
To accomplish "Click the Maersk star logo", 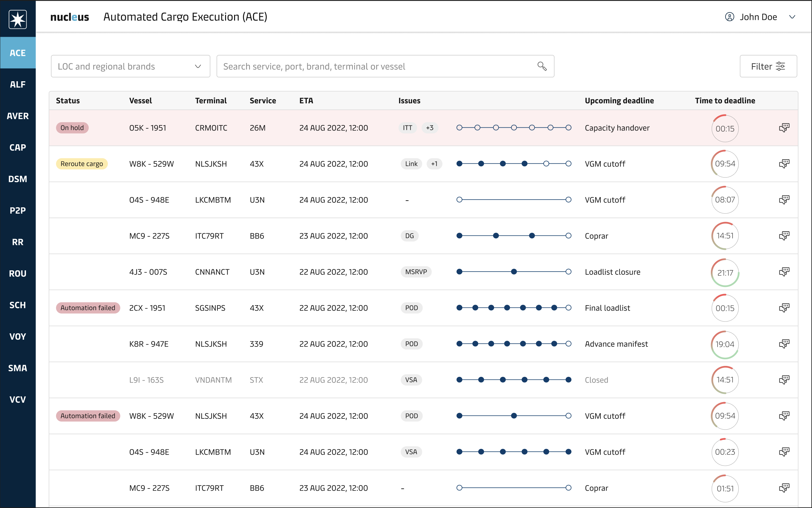I will click(18, 19).
